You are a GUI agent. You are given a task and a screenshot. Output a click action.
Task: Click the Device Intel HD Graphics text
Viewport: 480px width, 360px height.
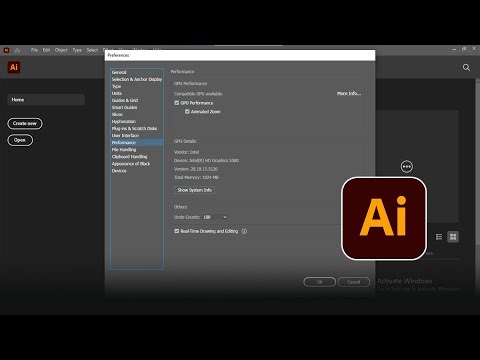coord(206,160)
